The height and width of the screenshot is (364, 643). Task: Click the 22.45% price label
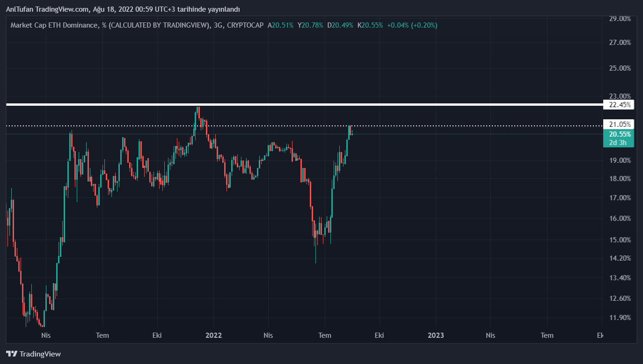click(x=619, y=105)
